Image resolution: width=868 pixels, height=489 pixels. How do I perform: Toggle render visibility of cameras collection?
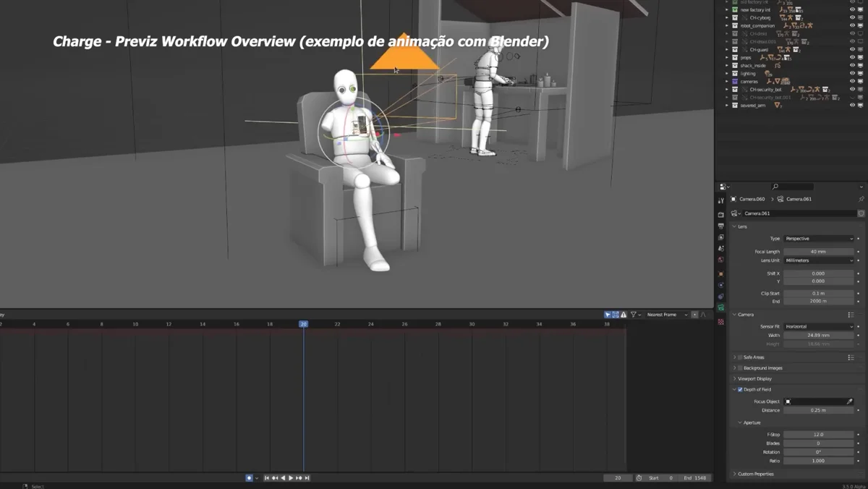[x=860, y=82]
